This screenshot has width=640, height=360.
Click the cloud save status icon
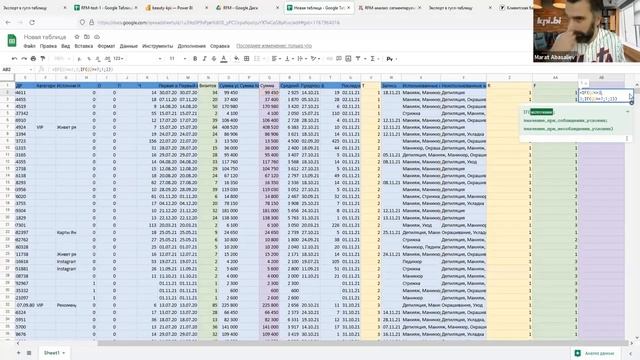coord(97,37)
